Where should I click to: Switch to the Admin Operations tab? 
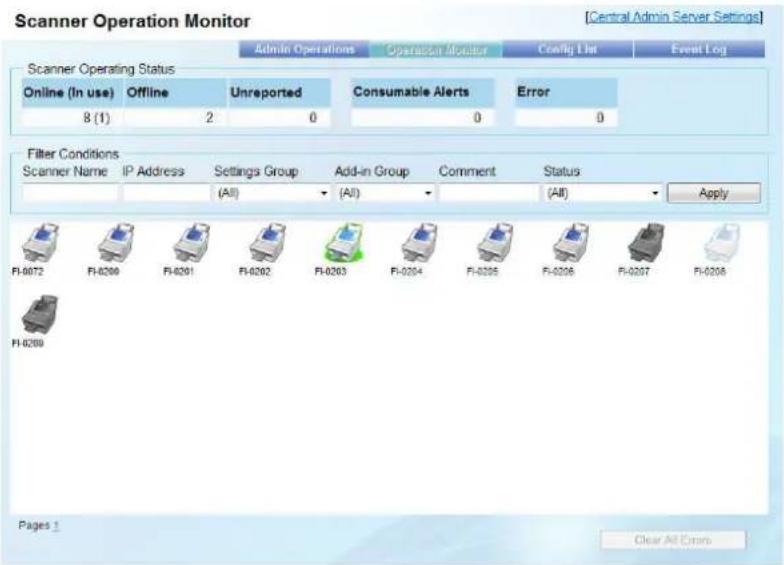[x=304, y=49]
